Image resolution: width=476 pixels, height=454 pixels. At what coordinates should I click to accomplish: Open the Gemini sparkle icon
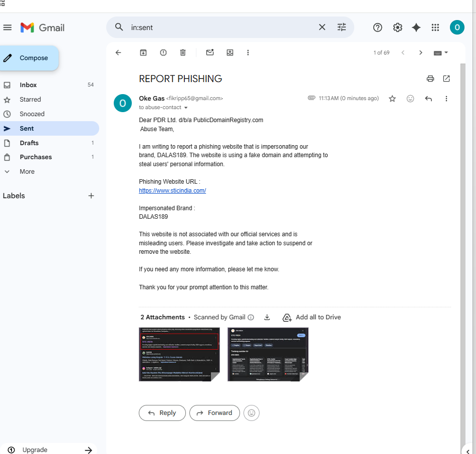pyautogui.click(x=416, y=28)
